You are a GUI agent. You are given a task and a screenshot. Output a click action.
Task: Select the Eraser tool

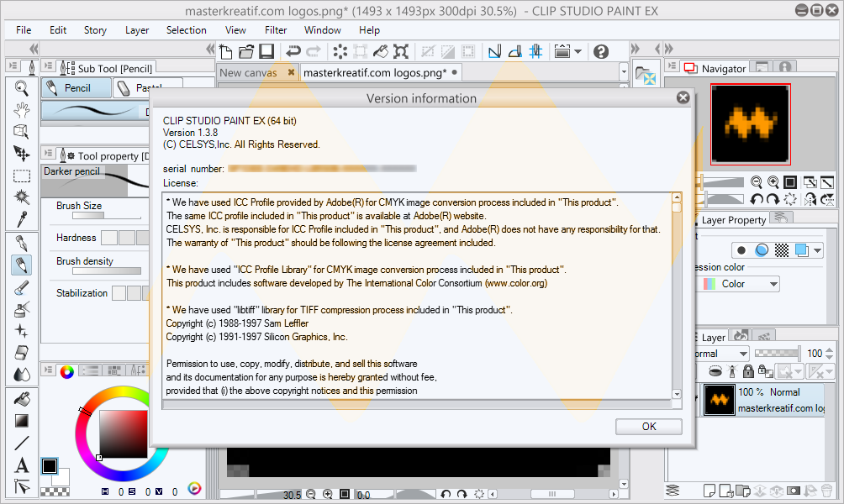click(22, 353)
